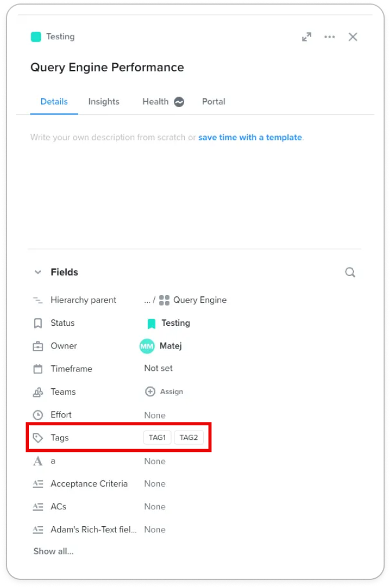Viewport: 391px width, 588px height.
Task: Switch to the Details tab
Action: [54, 102]
